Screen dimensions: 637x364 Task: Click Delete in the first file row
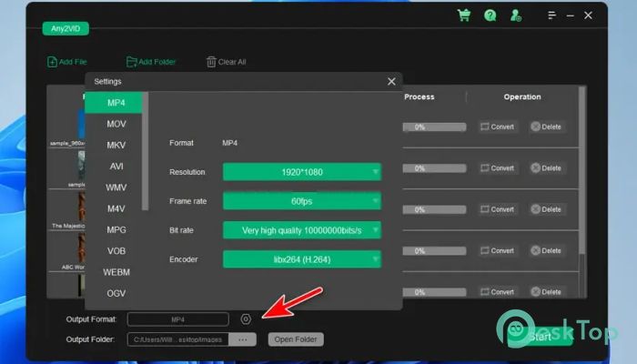coord(546,126)
